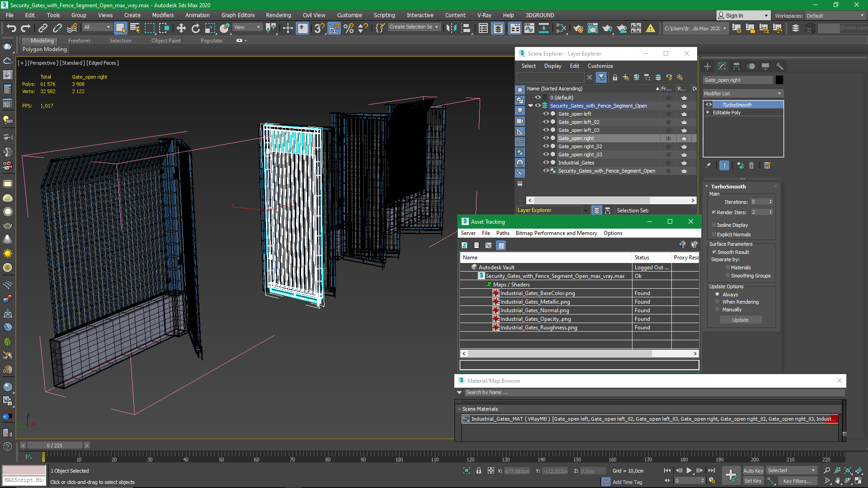Click the Rotate transform icon
868x488 pixels.
click(x=196, y=28)
